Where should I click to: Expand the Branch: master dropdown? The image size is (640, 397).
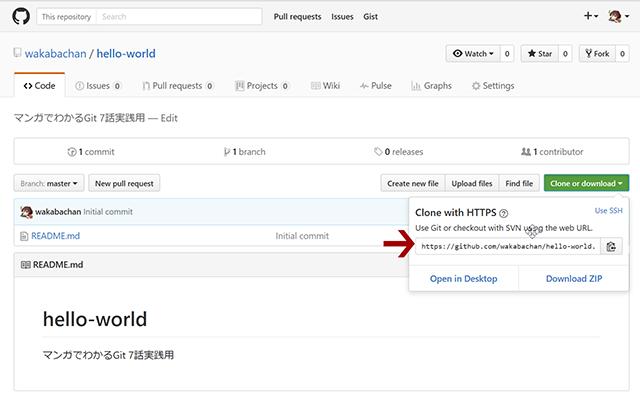pos(49,183)
